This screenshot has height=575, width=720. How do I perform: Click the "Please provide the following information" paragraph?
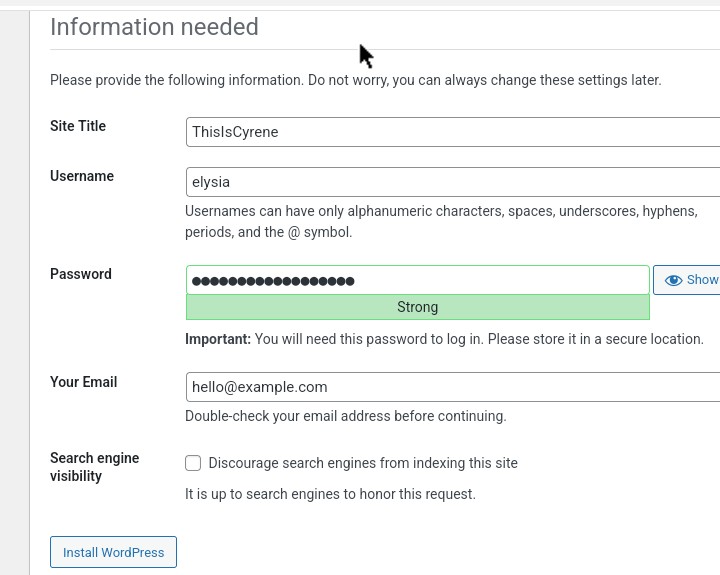(355, 80)
